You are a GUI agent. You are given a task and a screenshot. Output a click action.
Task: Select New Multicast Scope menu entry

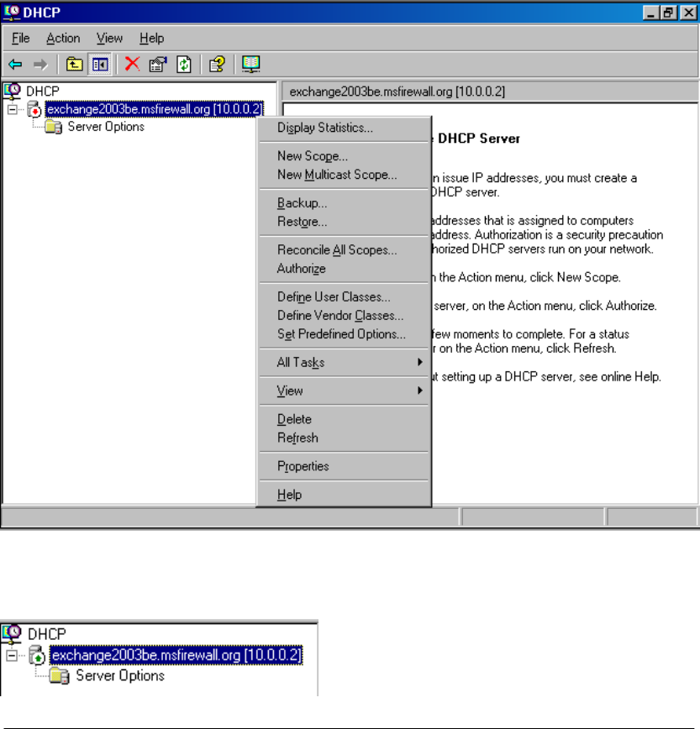[344, 175]
